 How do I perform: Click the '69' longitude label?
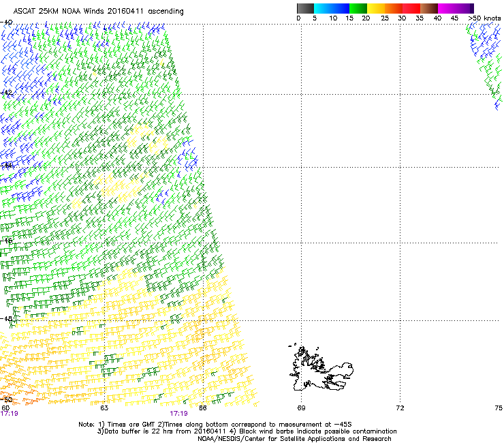coord(301,408)
